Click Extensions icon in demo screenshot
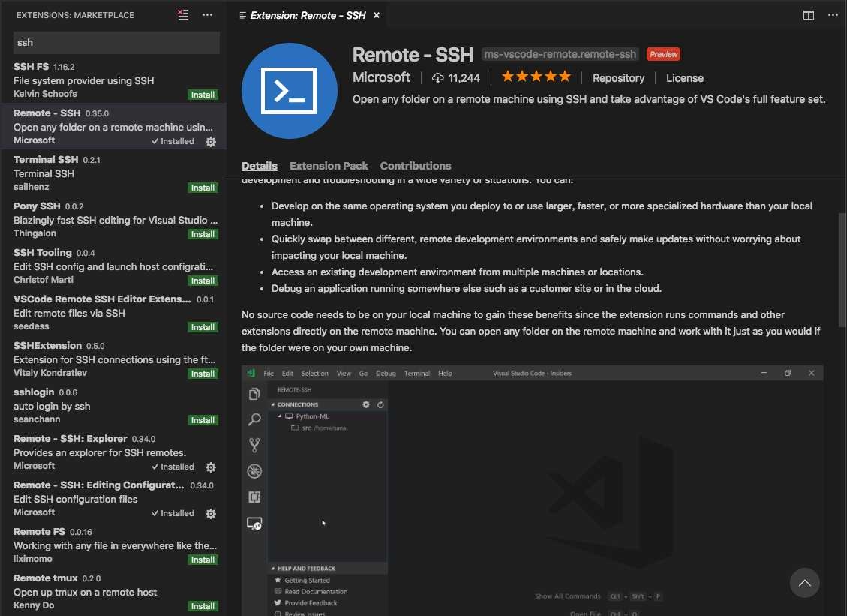Image resolution: width=847 pixels, height=616 pixels. [254, 497]
